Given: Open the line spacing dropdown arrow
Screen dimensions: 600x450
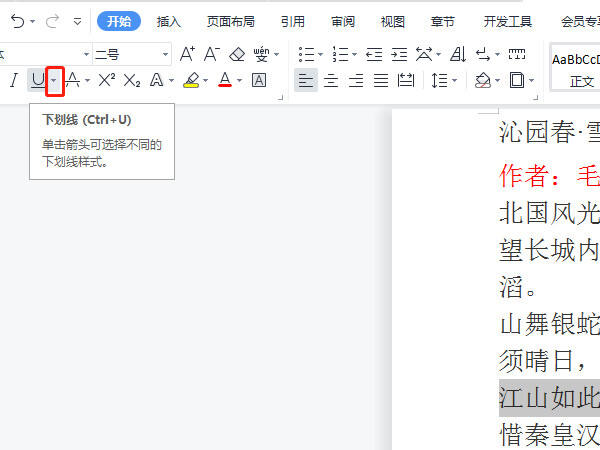Looking at the screenshot, I should [455, 80].
